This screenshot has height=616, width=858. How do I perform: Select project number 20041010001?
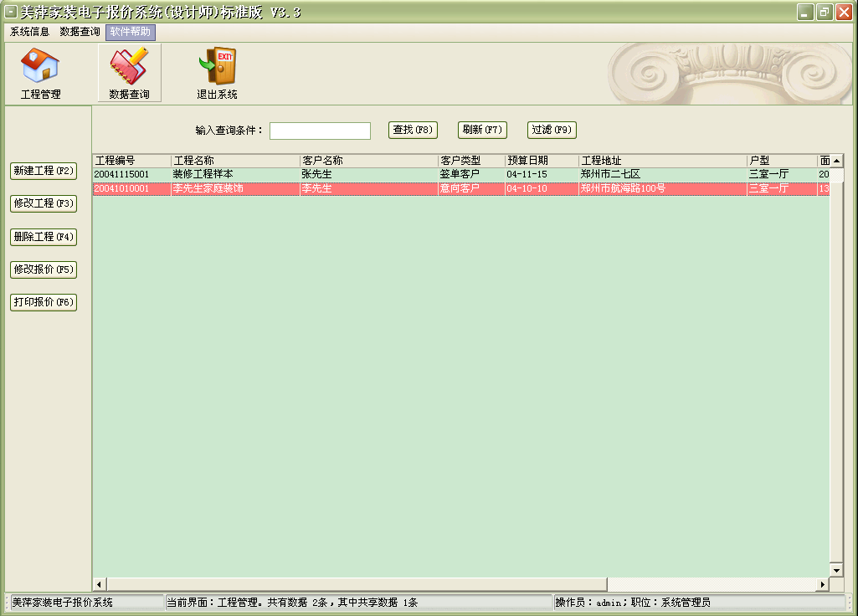pos(132,189)
